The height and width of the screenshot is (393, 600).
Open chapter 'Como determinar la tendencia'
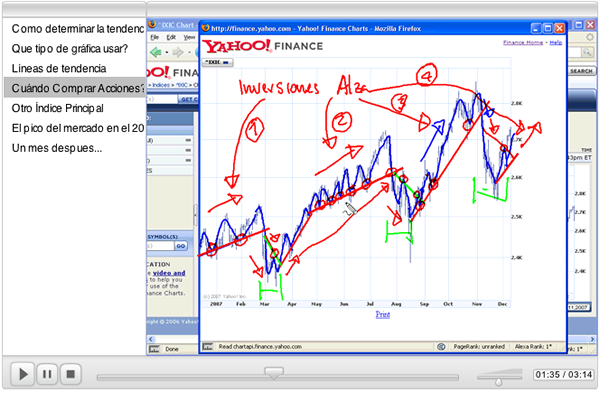(x=78, y=29)
